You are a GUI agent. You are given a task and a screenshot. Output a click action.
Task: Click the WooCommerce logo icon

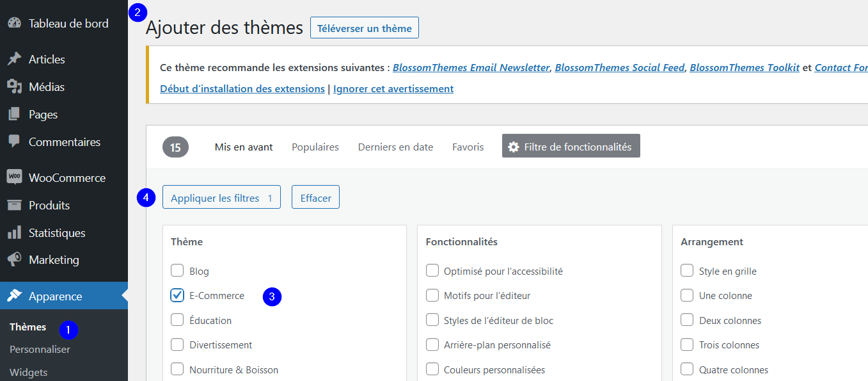coord(14,177)
